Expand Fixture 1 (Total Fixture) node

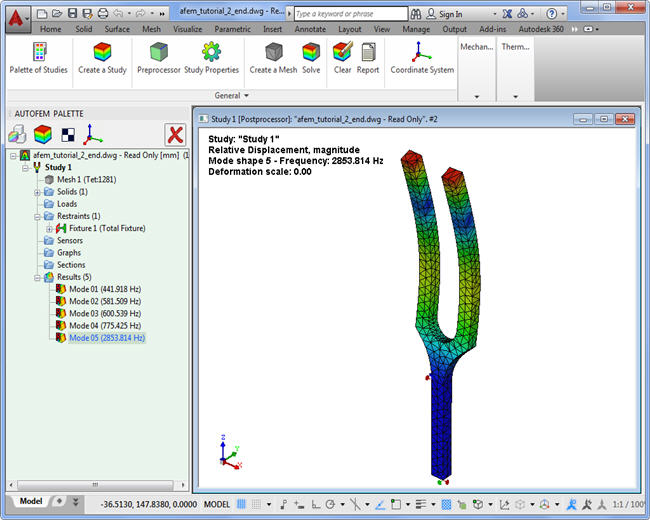[49, 228]
